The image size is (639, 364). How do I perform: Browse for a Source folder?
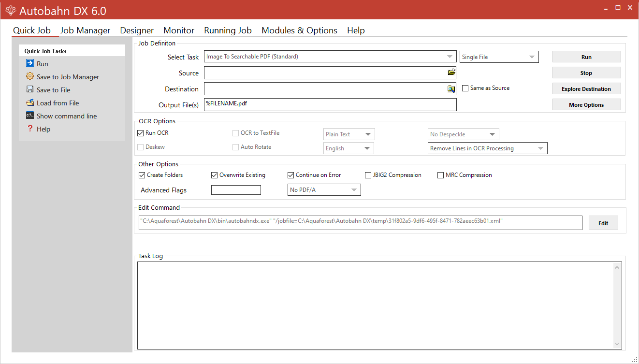tap(451, 72)
